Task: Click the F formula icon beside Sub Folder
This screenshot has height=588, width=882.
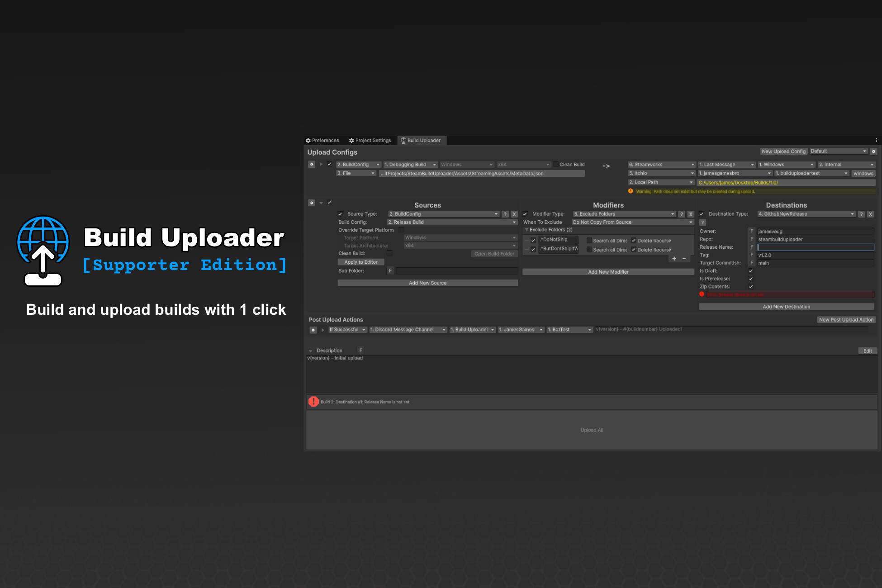Action: [x=390, y=270]
